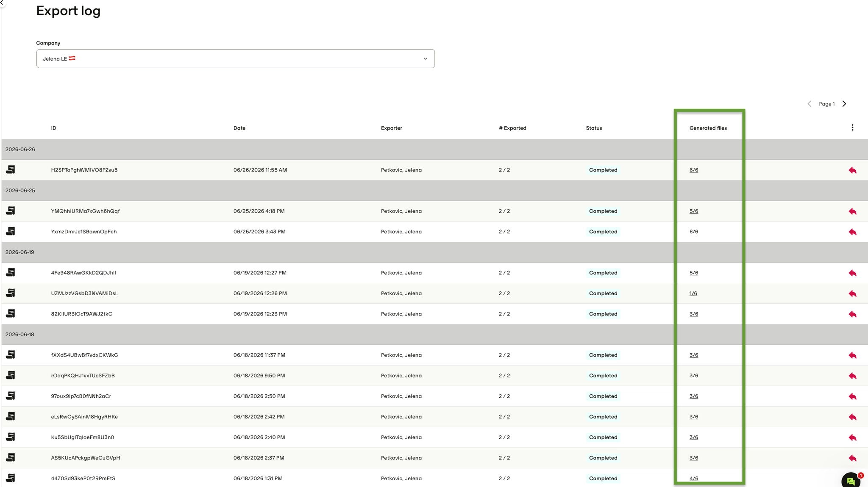Revert export UZMJzzVGsbD3NVAMiDsL with red arrow
Screen dimensions: 868x487
pos(852,293)
